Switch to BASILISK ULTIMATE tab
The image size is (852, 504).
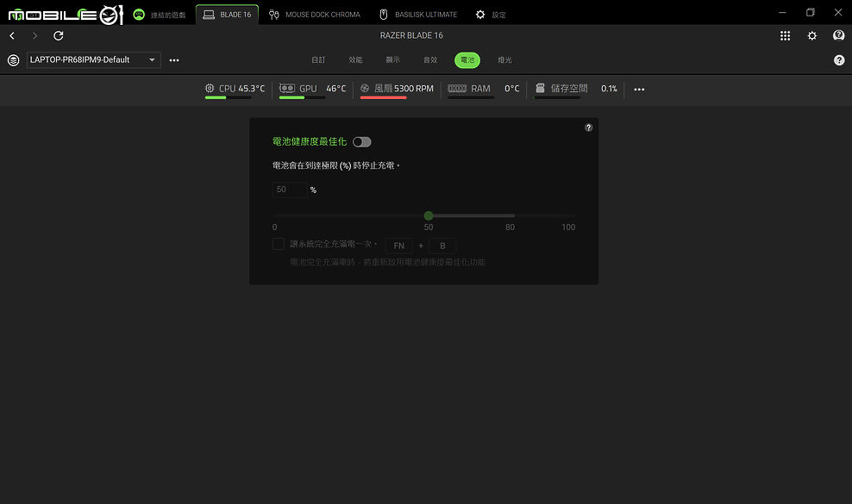coord(418,15)
